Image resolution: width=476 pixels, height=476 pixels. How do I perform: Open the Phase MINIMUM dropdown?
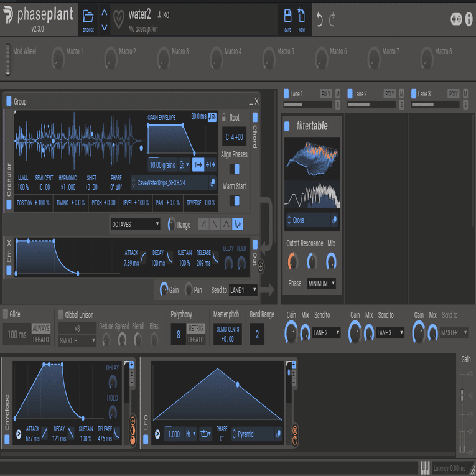pyautogui.click(x=321, y=283)
